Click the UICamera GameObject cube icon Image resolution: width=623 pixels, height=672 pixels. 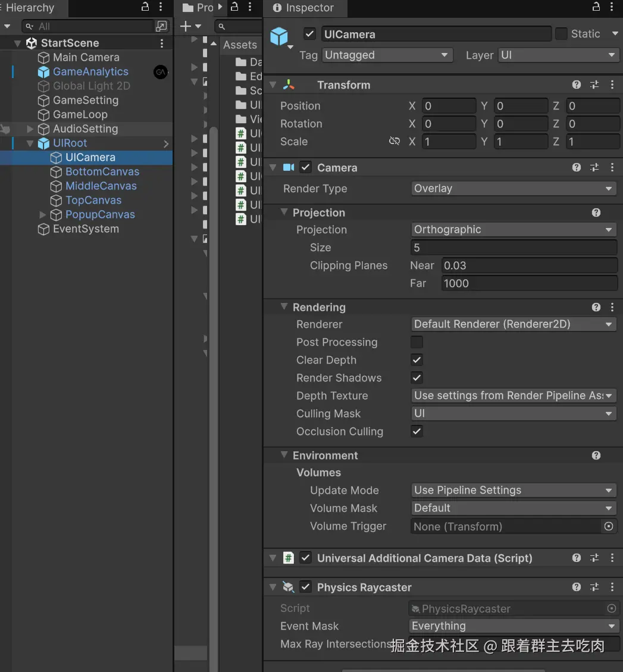(x=279, y=37)
